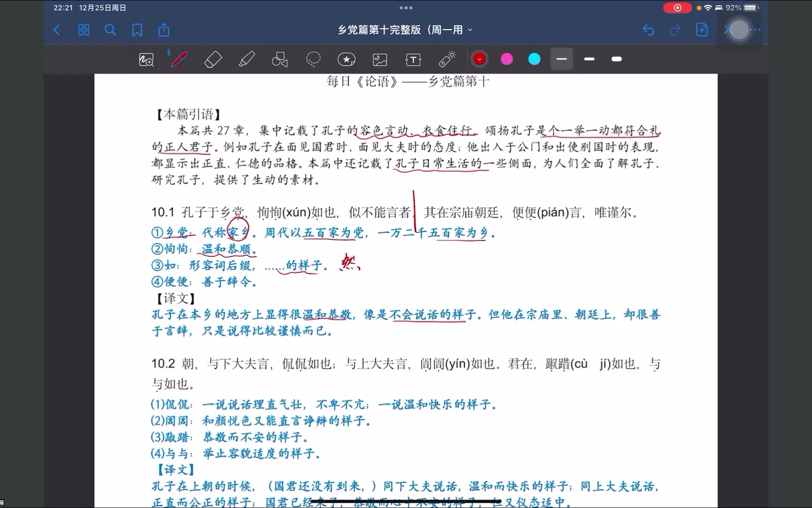Insert an image with the photo tool
Viewport: 812px width, 508px height.
380,60
